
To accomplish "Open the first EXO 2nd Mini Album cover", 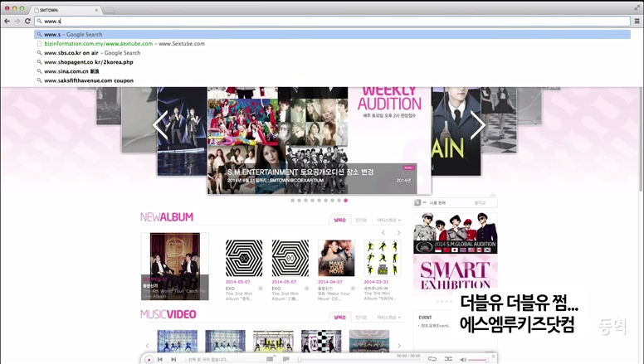I will point(244,258).
